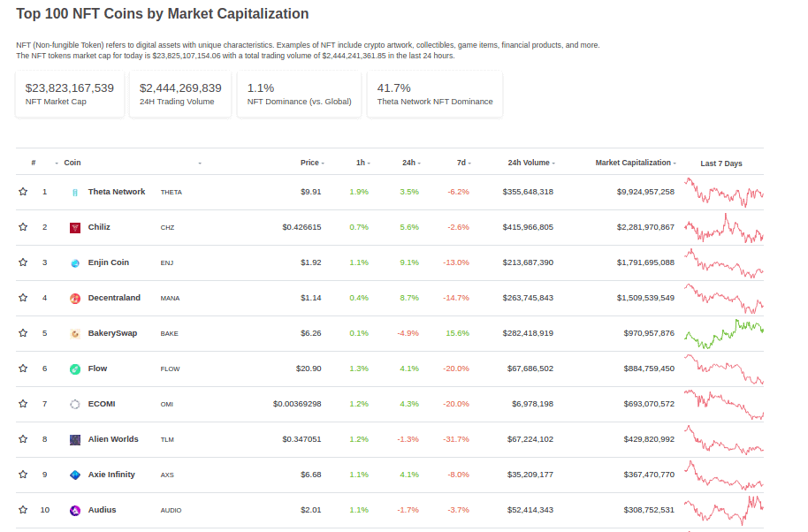Add BakerySwap to favorites via star
The width and height of the screenshot is (808, 532).
pos(23,332)
